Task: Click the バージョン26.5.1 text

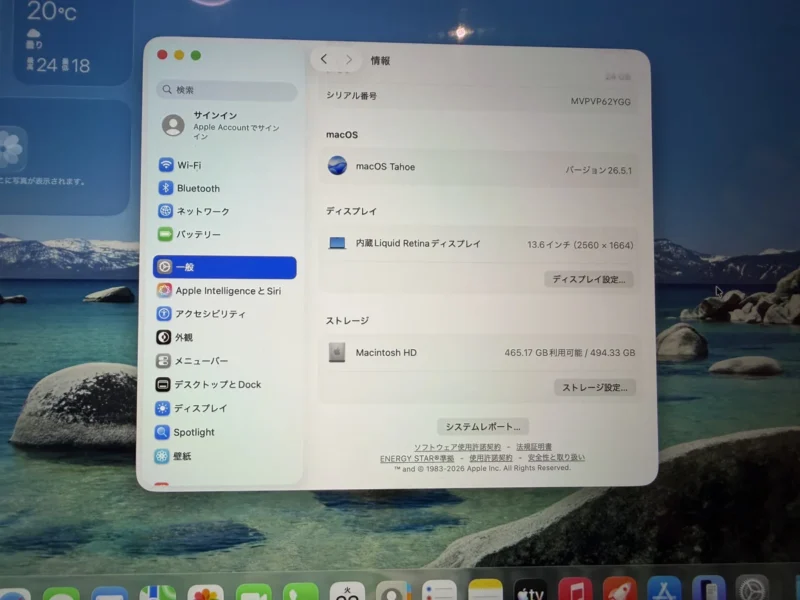Action: (598, 170)
